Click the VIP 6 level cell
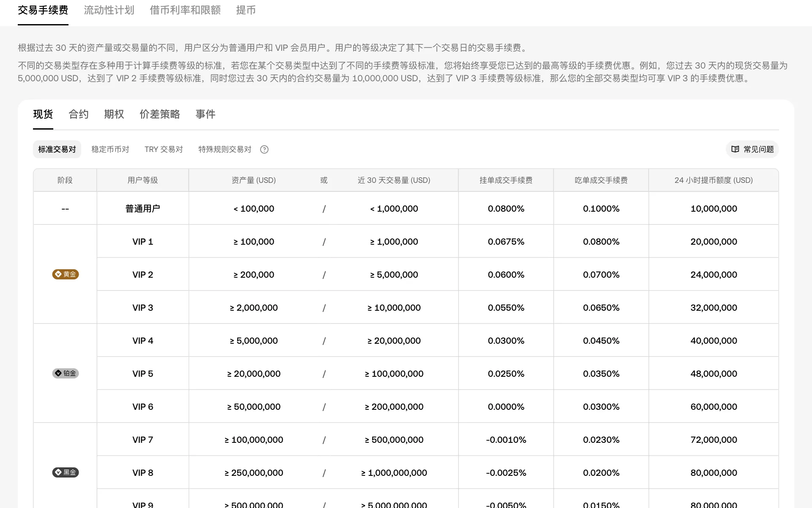The width and height of the screenshot is (812, 508). pos(143,407)
